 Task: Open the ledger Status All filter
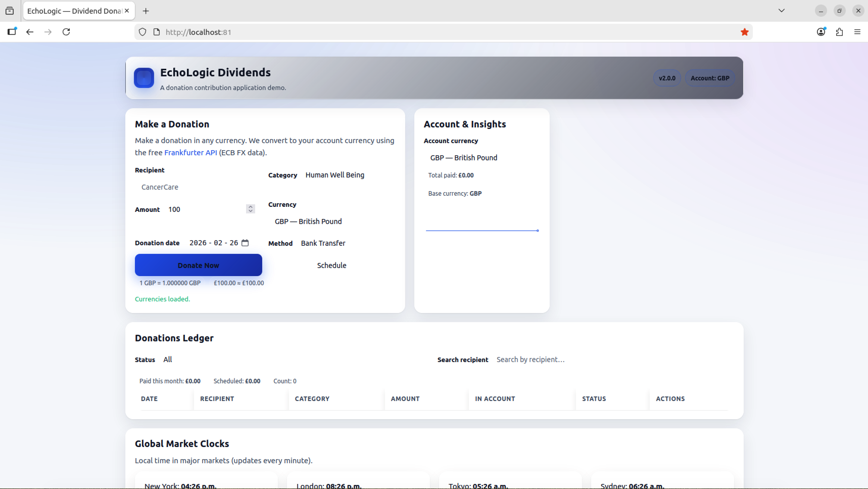click(x=167, y=360)
